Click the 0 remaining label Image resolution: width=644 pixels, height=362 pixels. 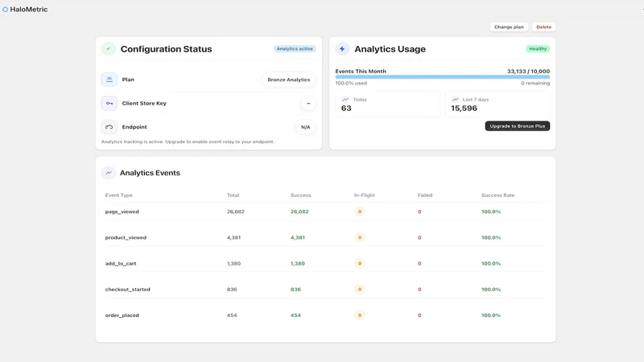535,84
